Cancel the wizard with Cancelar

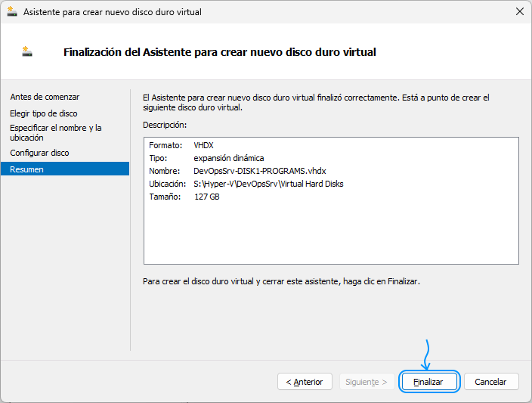[491, 382]
